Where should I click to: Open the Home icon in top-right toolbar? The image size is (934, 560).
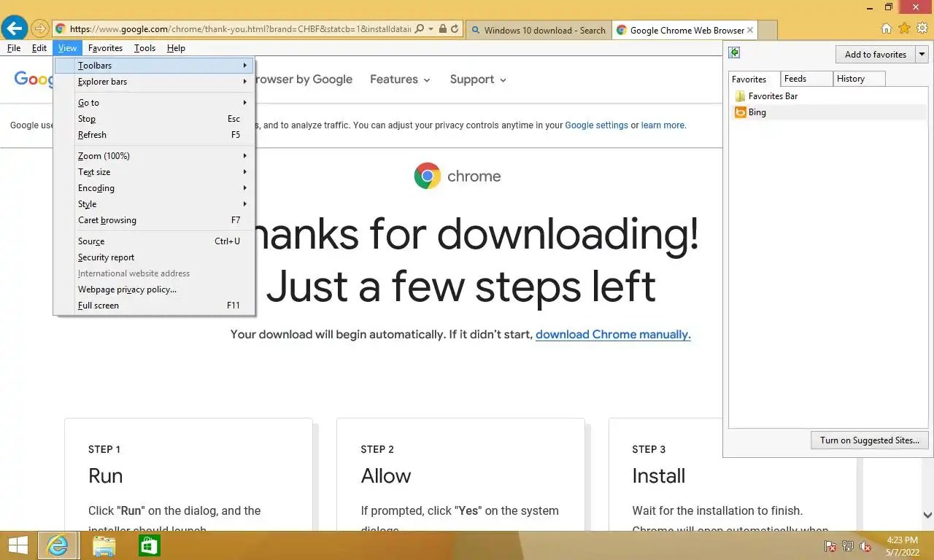(887, 28)
